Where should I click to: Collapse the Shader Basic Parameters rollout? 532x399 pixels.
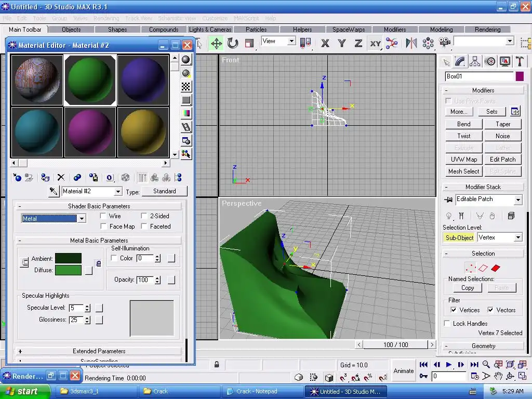click(99, 206)
